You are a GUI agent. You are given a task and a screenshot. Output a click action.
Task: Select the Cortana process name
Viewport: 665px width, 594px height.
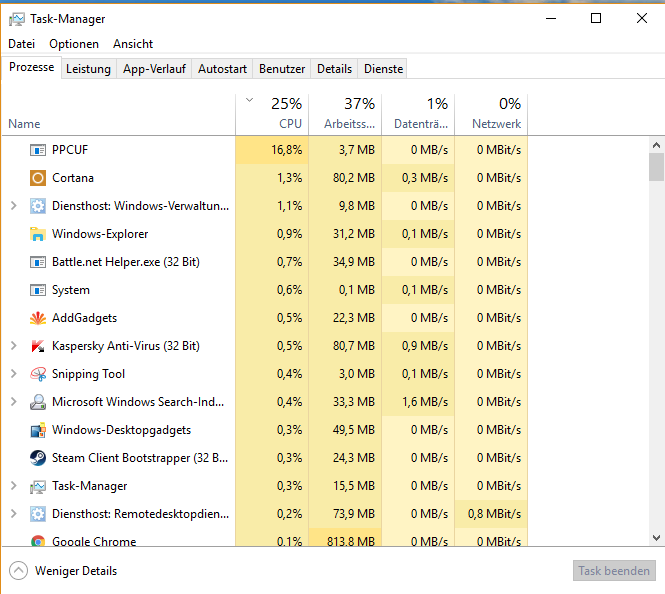73,178
